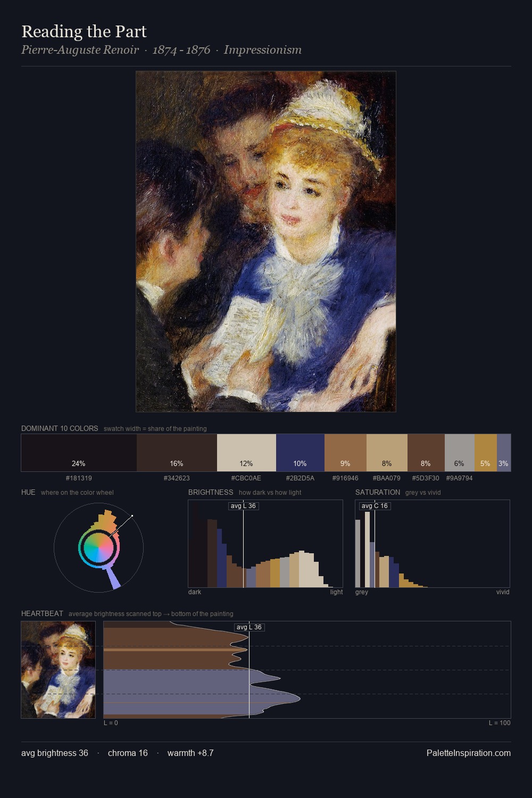Choose the navy #2B2D5A swatch showing 10%
Image resolution: width=532 pixels, height=798 pixels.
click(x=300, y=453)
